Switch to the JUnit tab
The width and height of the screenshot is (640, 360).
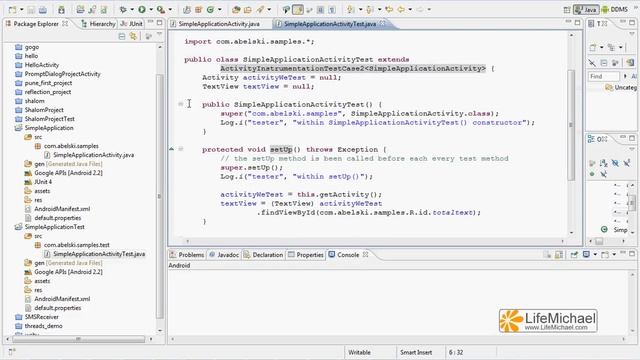[131, 24]
